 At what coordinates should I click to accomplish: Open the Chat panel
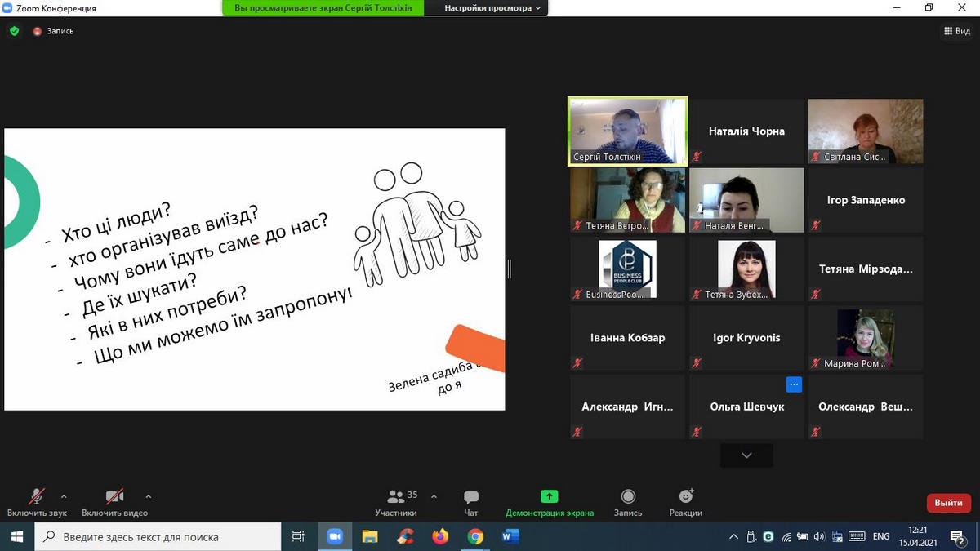pyautogui.click(x=470, y=497)
